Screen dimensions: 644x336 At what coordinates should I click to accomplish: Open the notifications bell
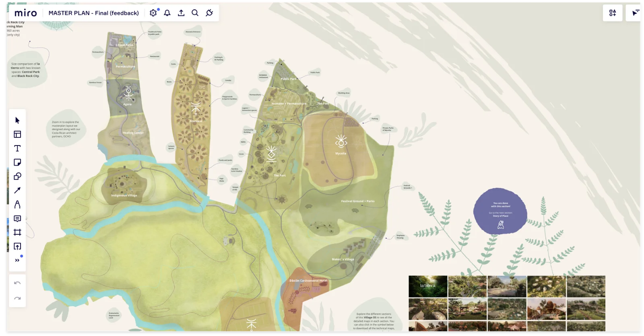167,13
